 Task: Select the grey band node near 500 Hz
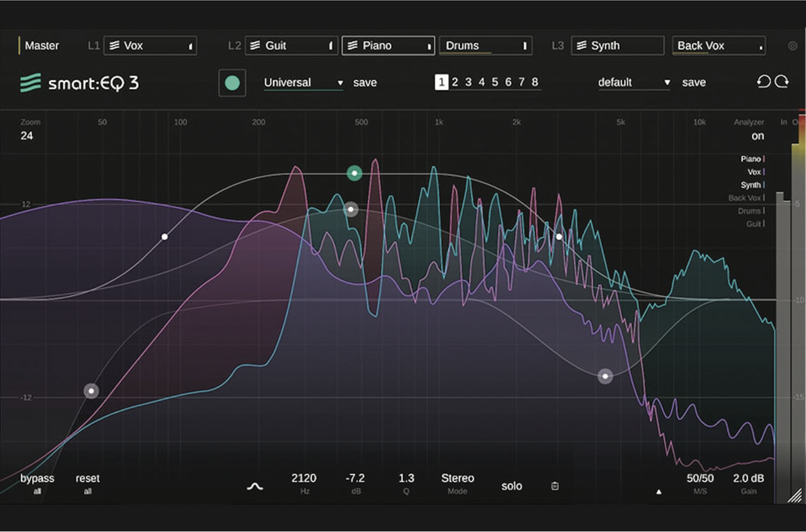point(351,210)
